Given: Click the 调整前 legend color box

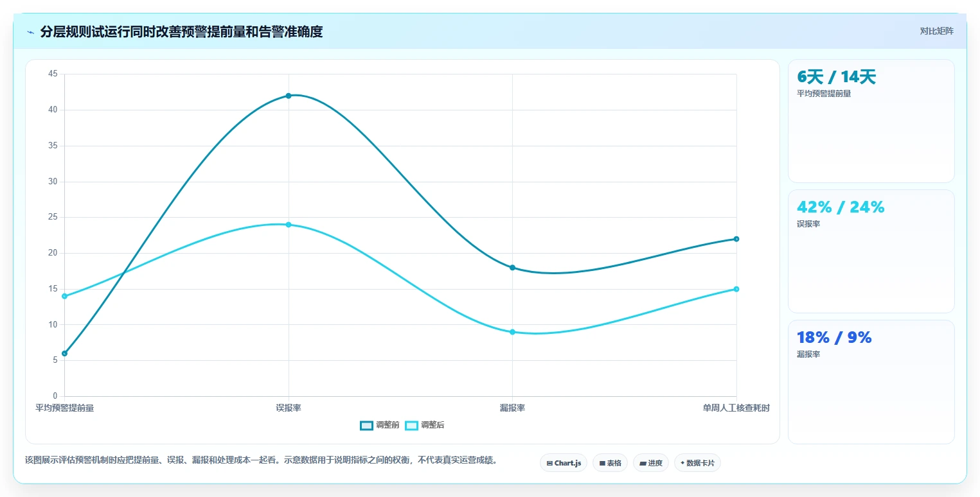Looking at the screenshot, I should [x=366, y=425].
